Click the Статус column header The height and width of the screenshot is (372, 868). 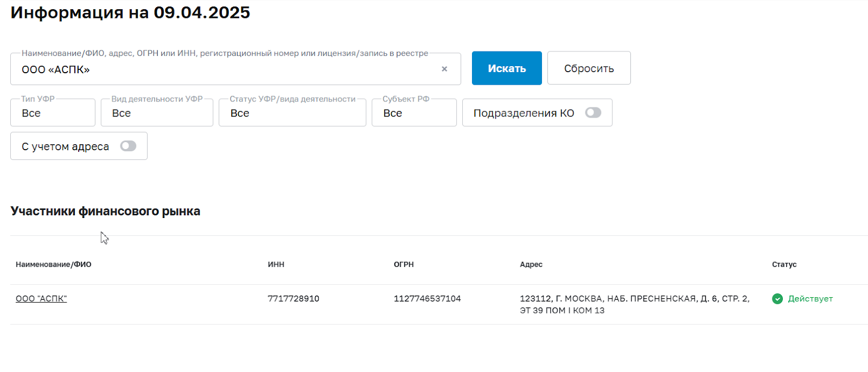(x=784, y=265)
